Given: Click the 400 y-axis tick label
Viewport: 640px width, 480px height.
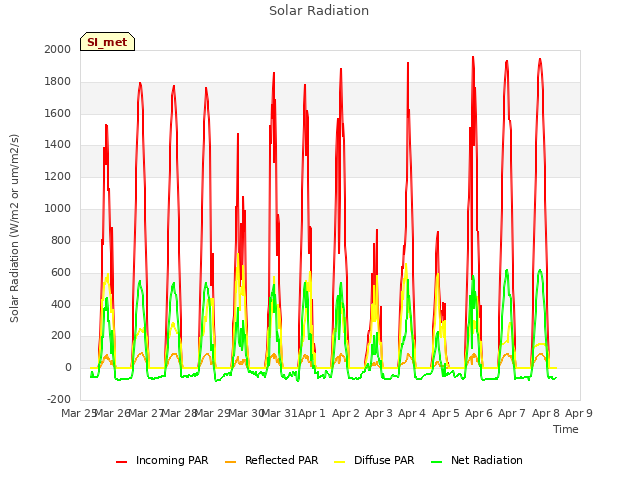Looking at the screenshot, I should click(x=61, y=304).
